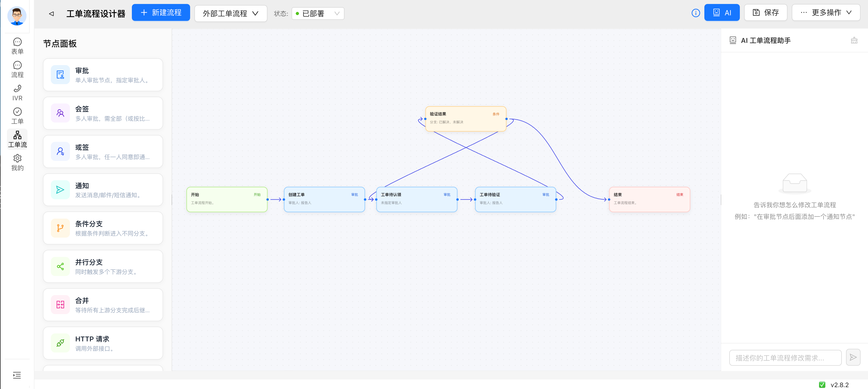Open the info circle icon

(x=695, y=13)
